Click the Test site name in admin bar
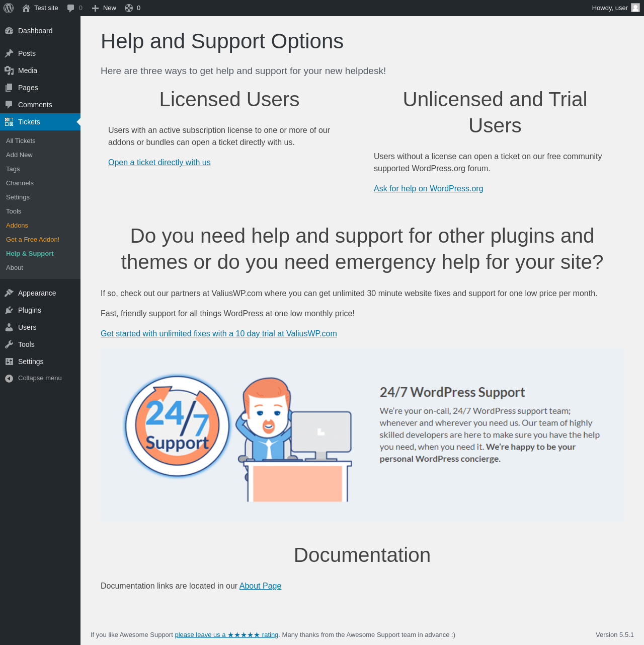Screen dimensions: 644x645 click(46, 8)
